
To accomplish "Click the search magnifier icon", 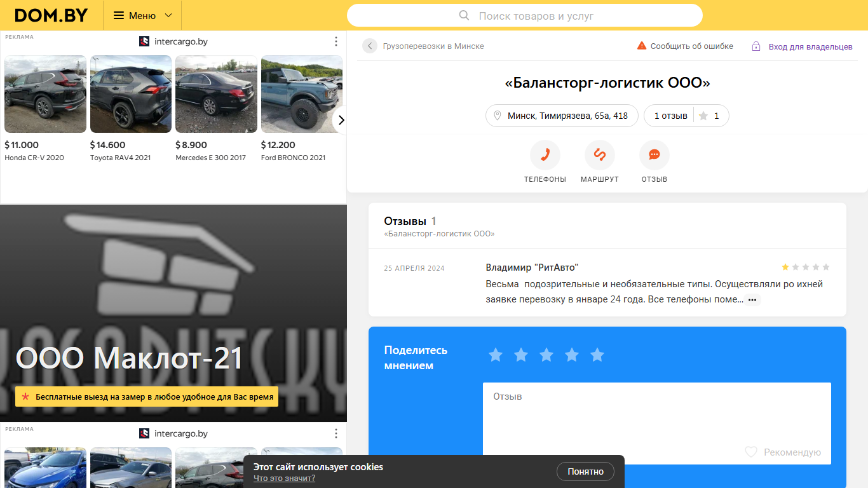I will 464,15.
